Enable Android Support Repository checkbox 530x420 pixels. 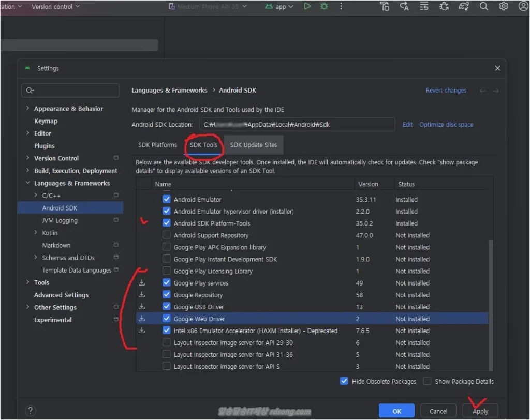click(167, 235)
